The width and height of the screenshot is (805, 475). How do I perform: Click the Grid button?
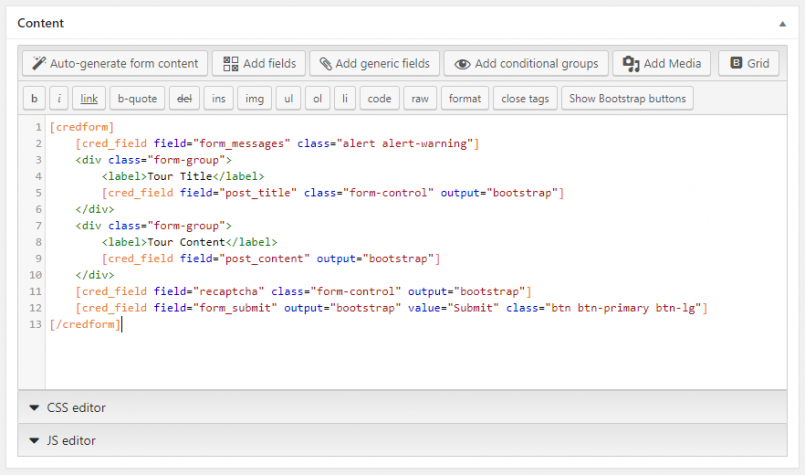pyautogui.click(x=749, y=63)
